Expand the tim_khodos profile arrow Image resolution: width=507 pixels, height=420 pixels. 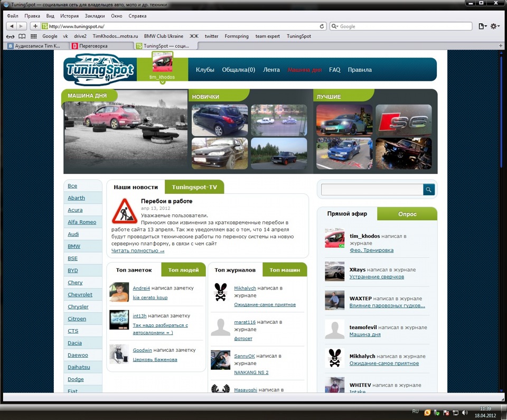163,82
